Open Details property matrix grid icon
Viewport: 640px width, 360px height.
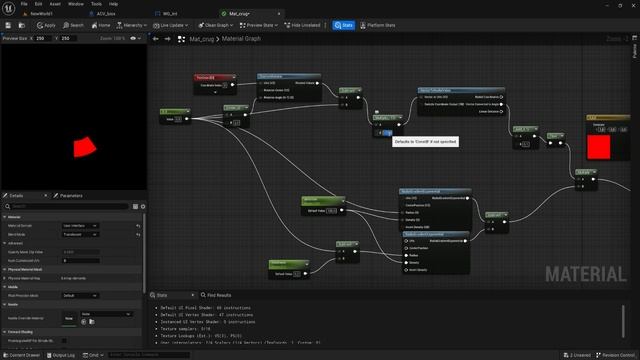[136, 207]
